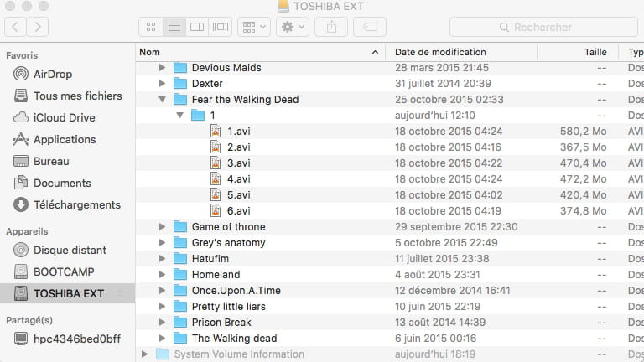Select the 6.avi file icon

(x=216, y=210)
